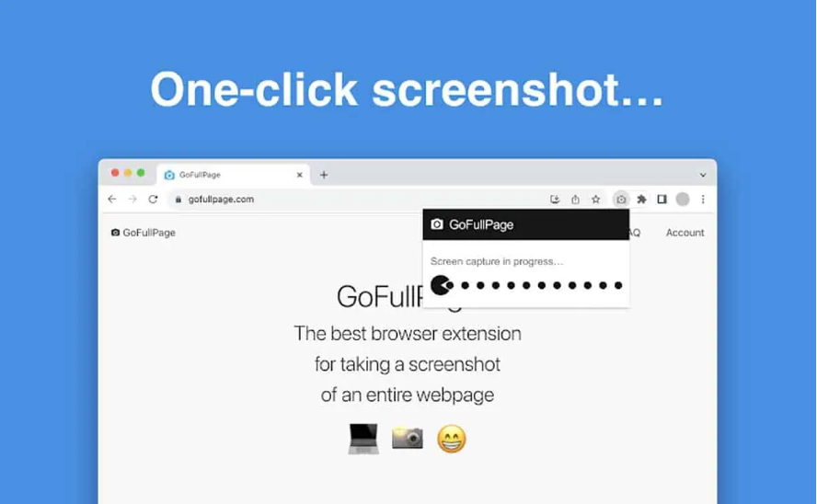
Task: Open a new tab with plus button
Action: tap(324, 175)
